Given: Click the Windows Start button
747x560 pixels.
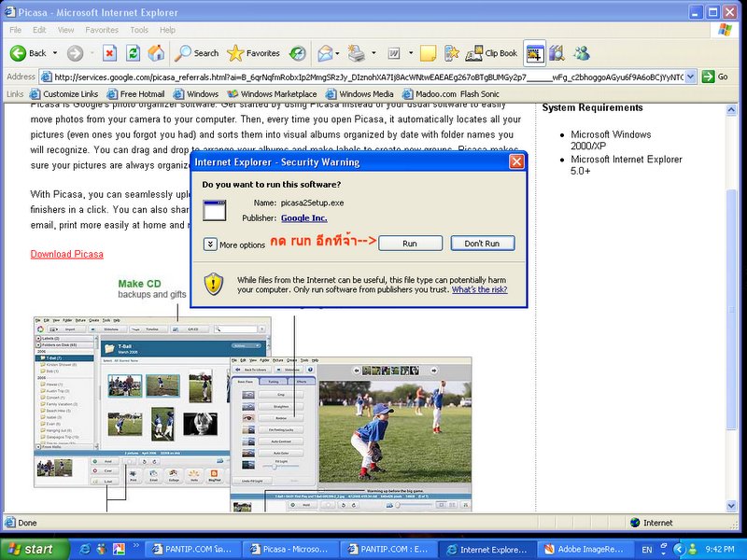Looking at the screenshot, I should pyautogui.click(x=35, y=549).
